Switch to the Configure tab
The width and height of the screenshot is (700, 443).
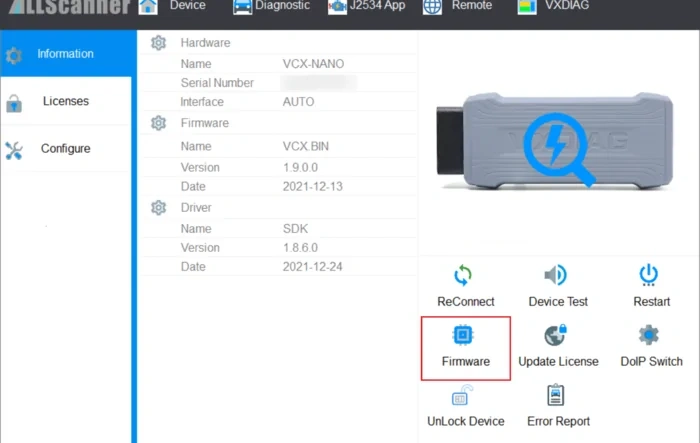[66, 148]
